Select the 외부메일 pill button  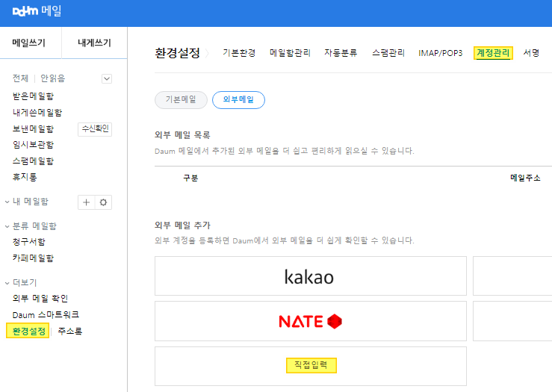[x=238, y=100]
